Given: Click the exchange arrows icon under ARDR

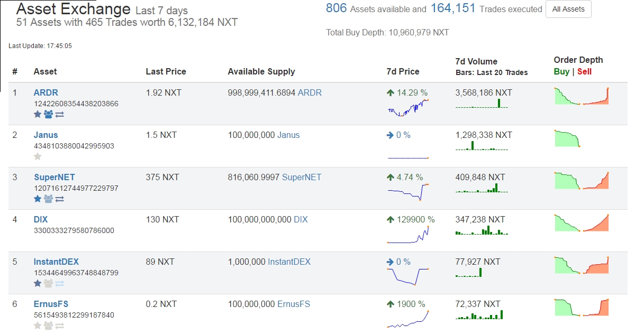Looking at the screenshot, I should point(60,114).
